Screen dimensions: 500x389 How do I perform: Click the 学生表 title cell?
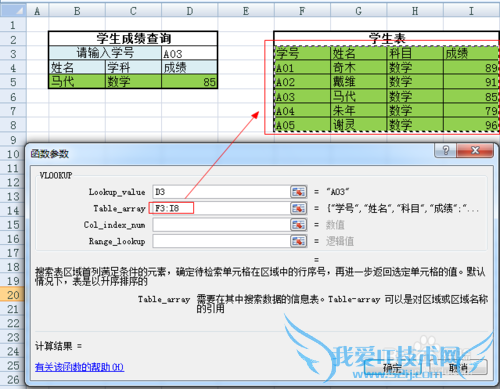(387, 39)
